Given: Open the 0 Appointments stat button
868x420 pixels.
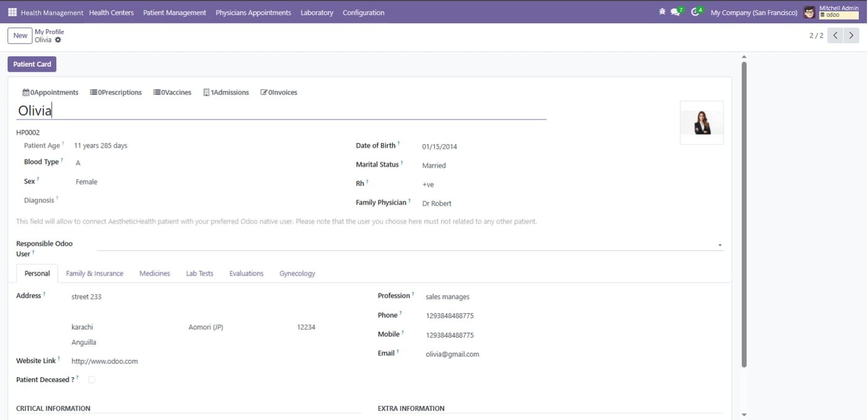Looking at the screenshot, I should (x=51, y=92).
